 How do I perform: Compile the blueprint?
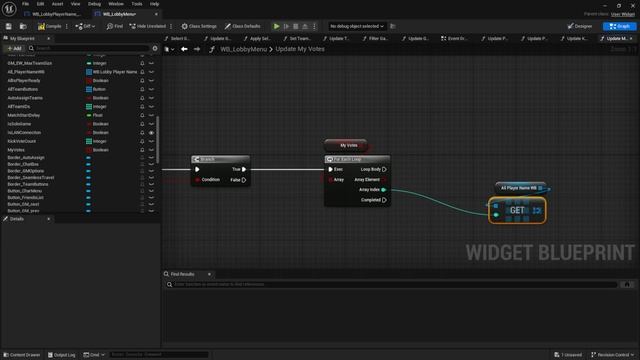[50, 26]
